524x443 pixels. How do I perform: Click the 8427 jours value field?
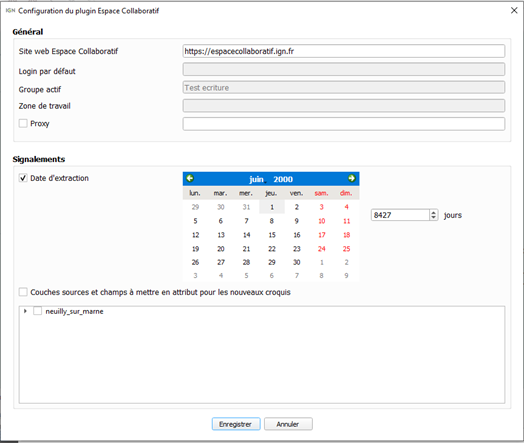400,215
